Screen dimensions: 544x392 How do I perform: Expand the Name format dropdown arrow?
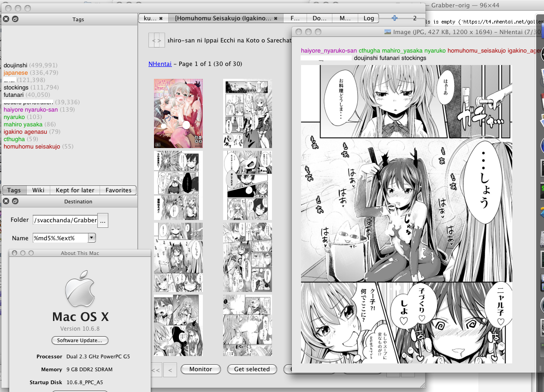pyautogui.click(x=92, y=238)
